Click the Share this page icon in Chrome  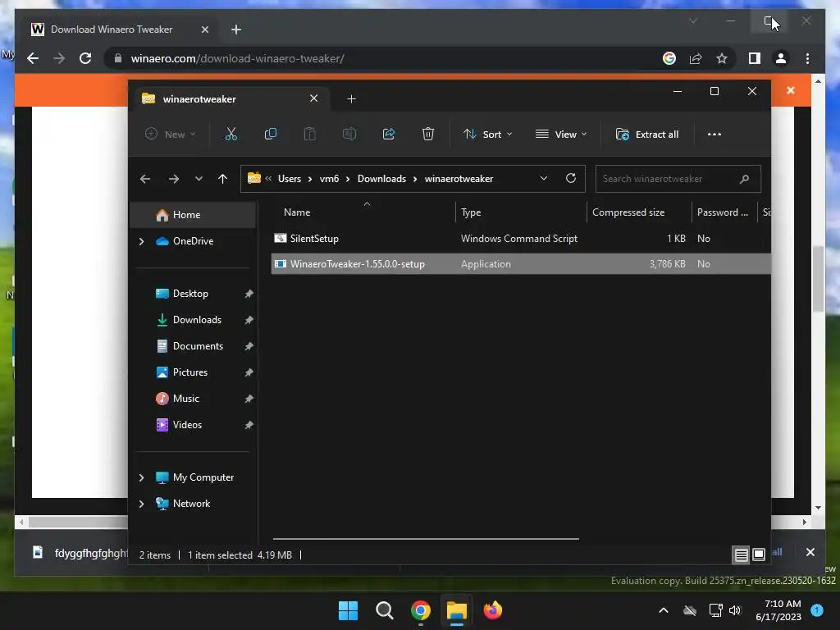pyautogui.click(x=696, y=58)
